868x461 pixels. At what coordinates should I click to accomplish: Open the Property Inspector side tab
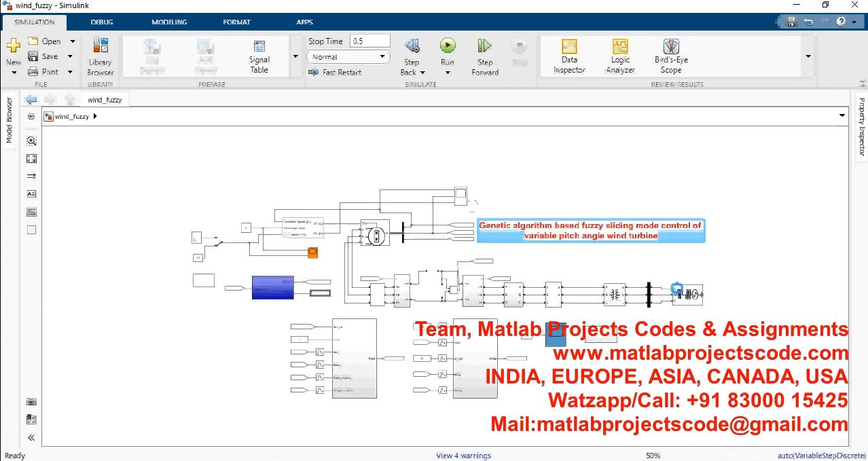point(861,127)
